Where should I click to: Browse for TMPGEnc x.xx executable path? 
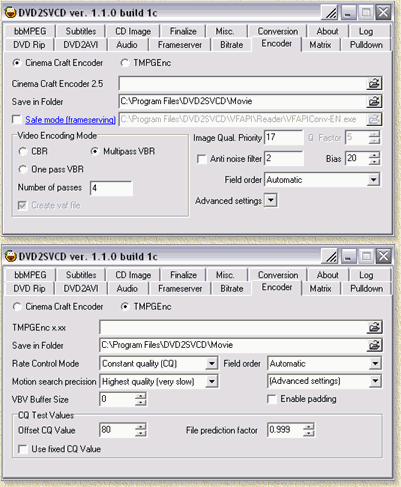374,327
